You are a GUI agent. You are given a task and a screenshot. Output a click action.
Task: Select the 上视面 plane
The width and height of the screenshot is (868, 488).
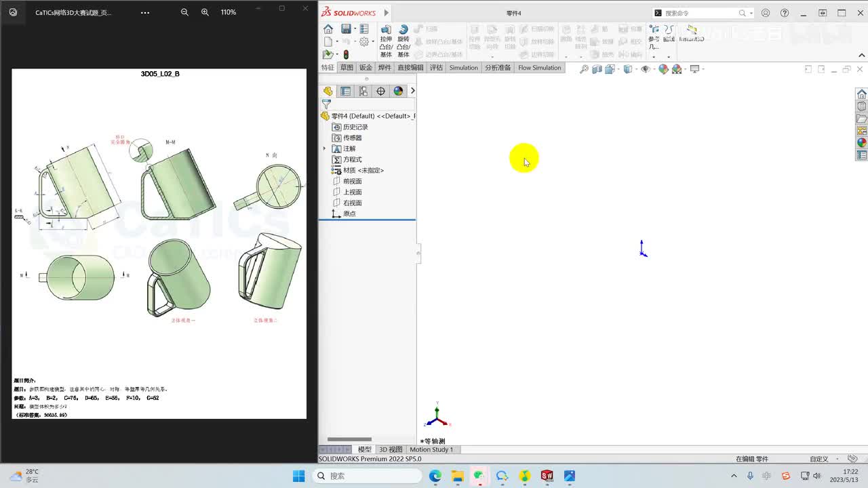353,192
